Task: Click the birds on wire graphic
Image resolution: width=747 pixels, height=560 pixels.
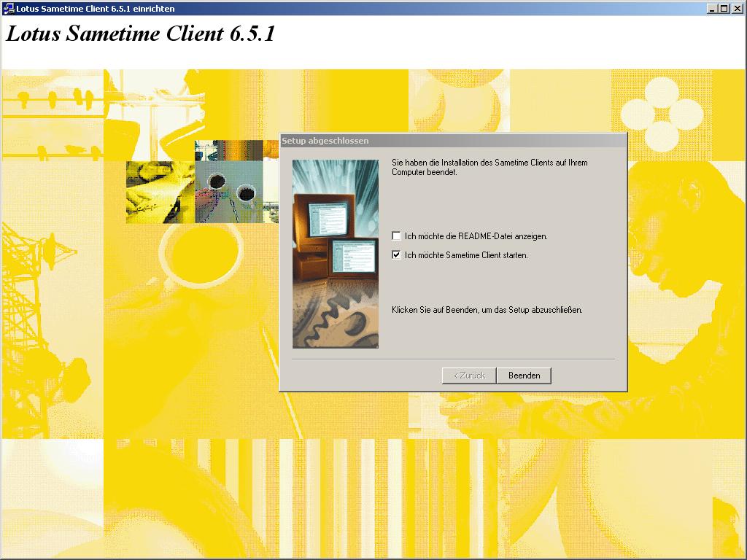Action: coord(51,98)
